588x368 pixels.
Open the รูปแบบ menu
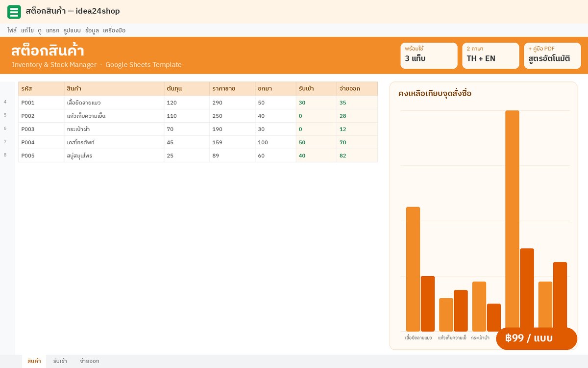click(x=72, y=30)
